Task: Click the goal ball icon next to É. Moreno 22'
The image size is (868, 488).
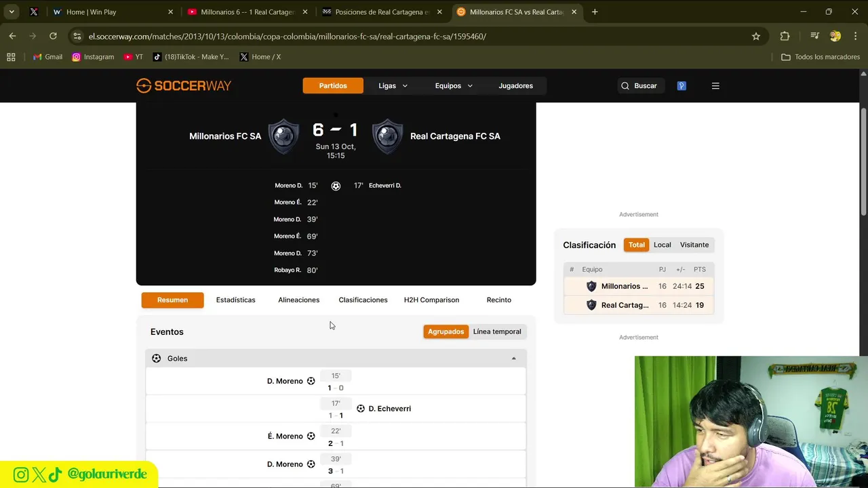Action: (x=311, y=436)
